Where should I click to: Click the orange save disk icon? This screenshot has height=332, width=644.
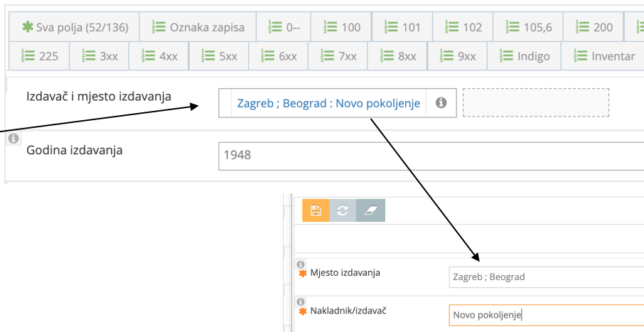pos(316,210)
